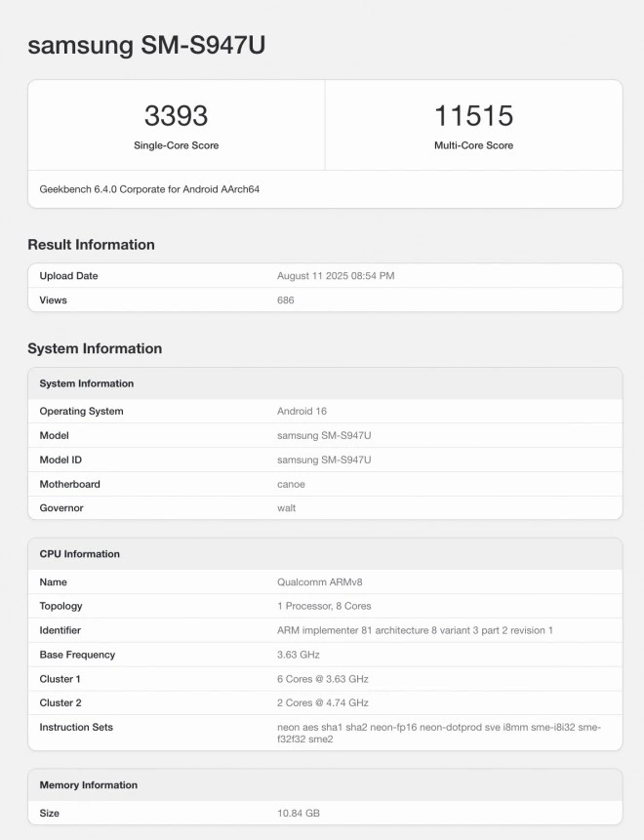Click 'Geekbench 6.4.0 Corporate for Android AArch64' text

click(149, 189)
